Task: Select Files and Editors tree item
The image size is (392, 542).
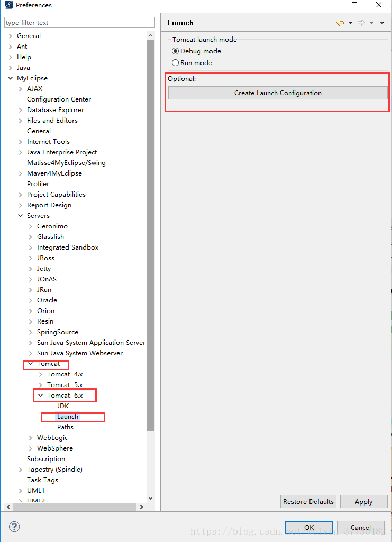Action: pyautogui.click(x=52, y=120)
